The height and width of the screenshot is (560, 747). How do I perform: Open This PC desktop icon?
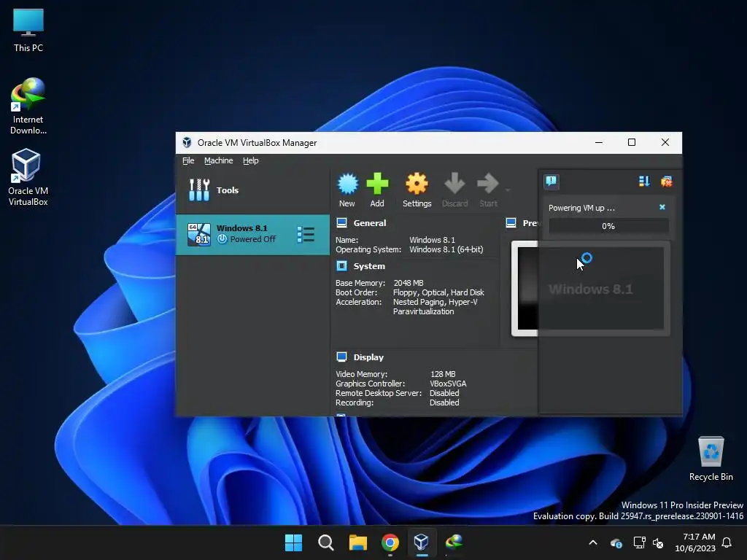[x=28, y=29]
